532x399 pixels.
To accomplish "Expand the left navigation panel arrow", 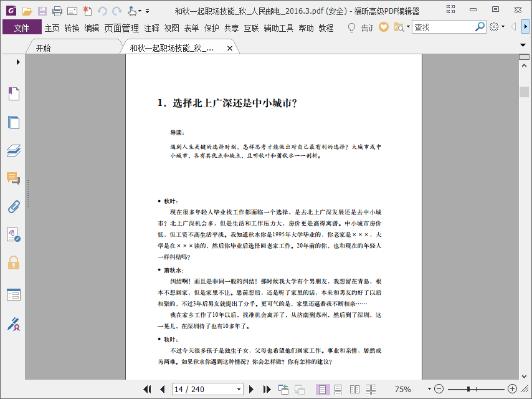I will click(x=18, y=62).
